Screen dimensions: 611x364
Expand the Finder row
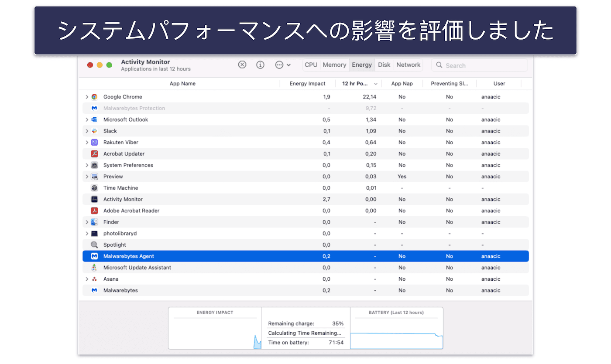pos(87,222)
